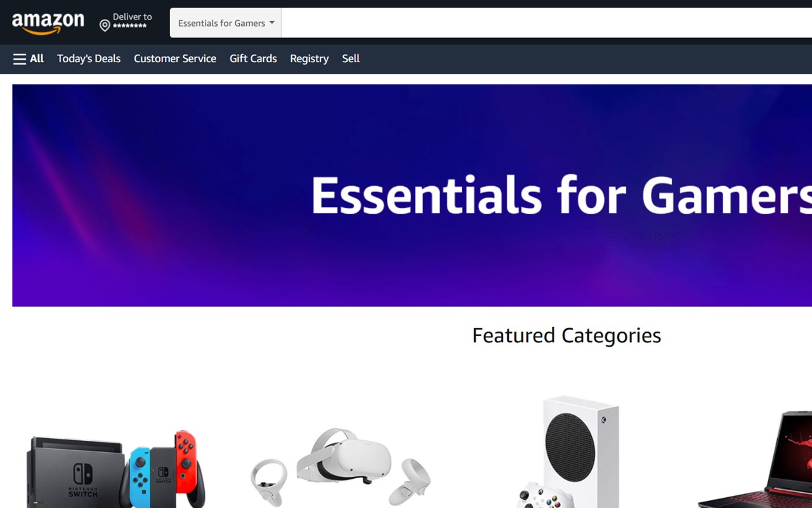Open the hamburger All menu icon

click(x=20, y=59)
